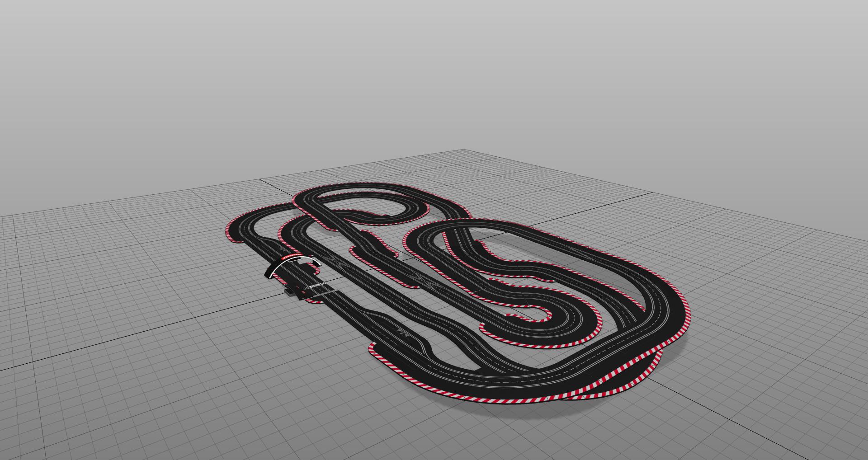Click the checkered start-finish line
Image resolution: width=868 pixels, height=460 pixels.
click(314, 286)
